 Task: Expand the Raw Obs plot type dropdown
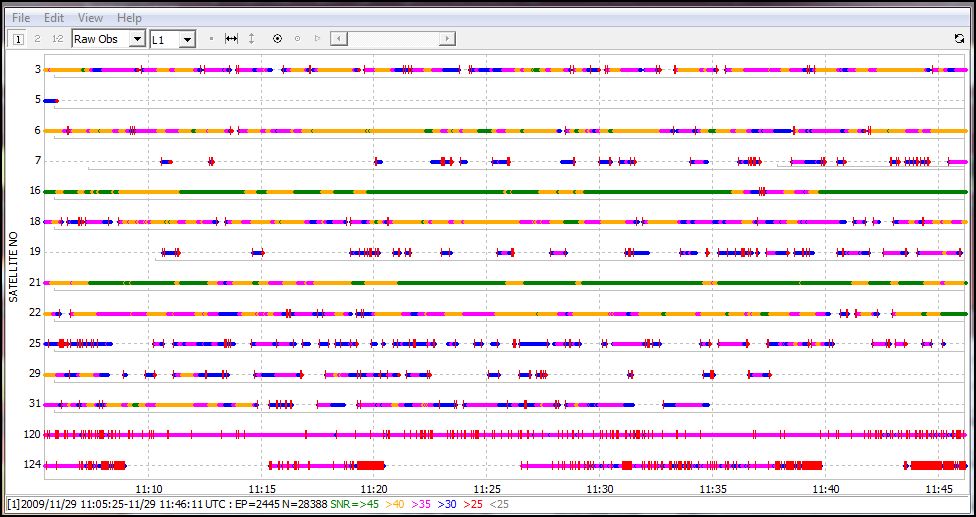pos(137,39)
